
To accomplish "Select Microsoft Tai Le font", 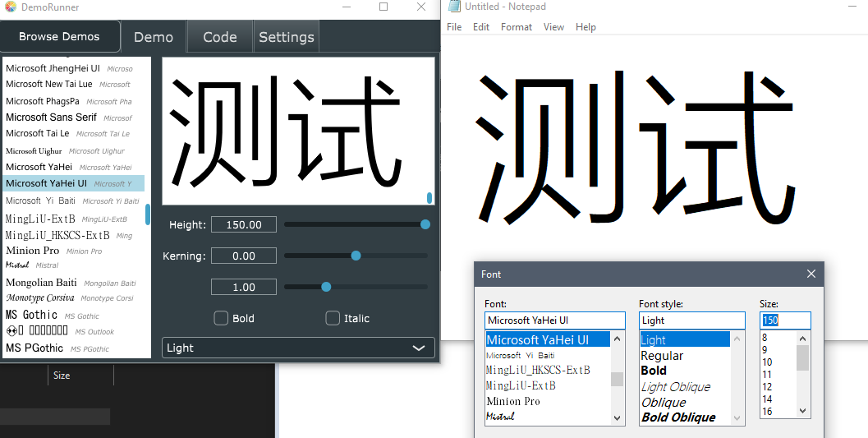I will [x=76, y=133].
